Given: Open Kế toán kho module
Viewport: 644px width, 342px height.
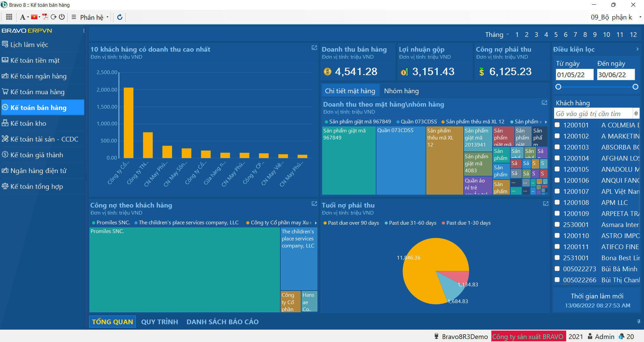Looking at the screenshot, I should (x=28, y=123).
